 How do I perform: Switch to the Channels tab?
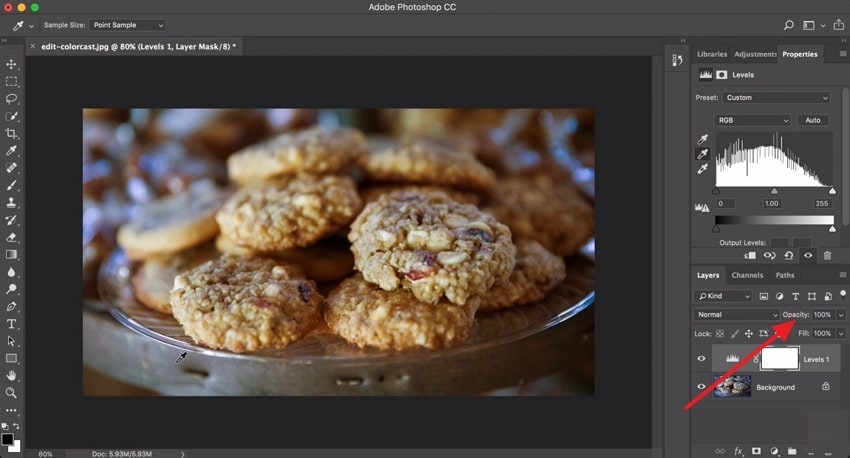747,275
